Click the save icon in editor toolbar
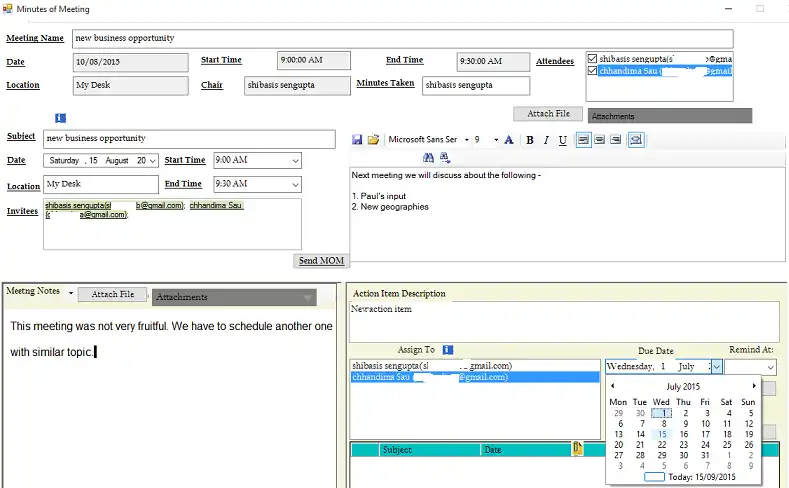789x488 pixels. tap(357, 140)
